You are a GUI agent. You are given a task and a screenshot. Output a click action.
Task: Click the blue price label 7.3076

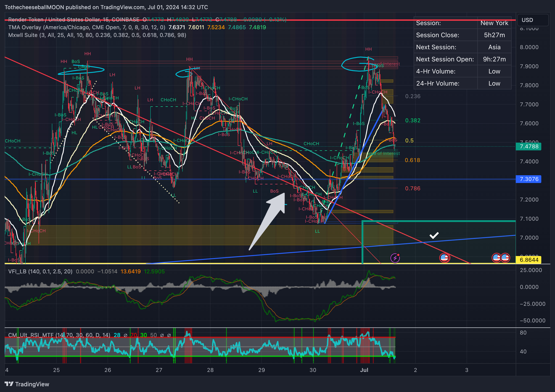point(529,179)
